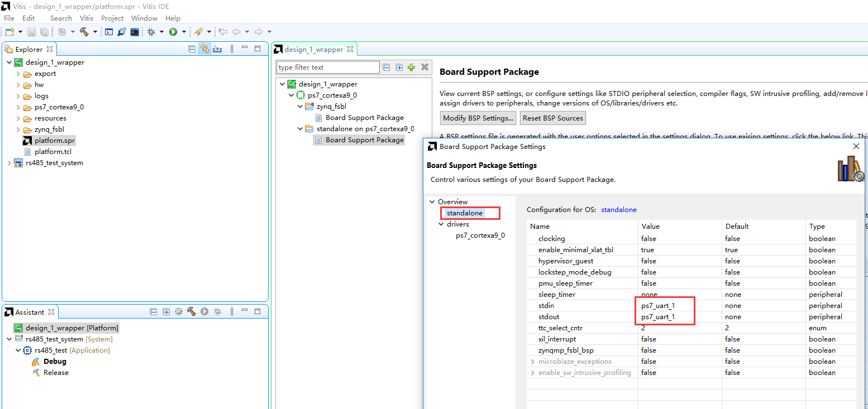The height and width of the screenshot is (409, 868).
Task: Click the Back navigation arrow in the toolbar
Action: pyautogui.click(x=237, y=32)
